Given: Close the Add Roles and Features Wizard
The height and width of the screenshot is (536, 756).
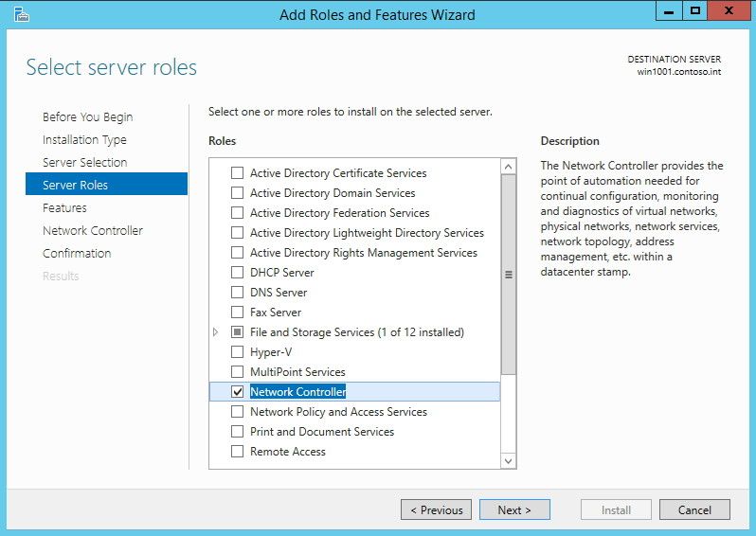Looking at the screenshot, I should [729, 11].
